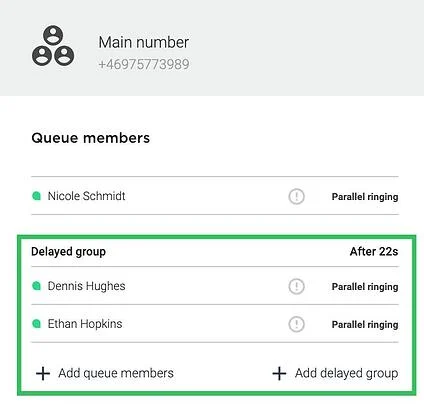424x410 pixels.
Task: Click Ethan Hopkins's green status dot
Action: (x=36, y=324)
